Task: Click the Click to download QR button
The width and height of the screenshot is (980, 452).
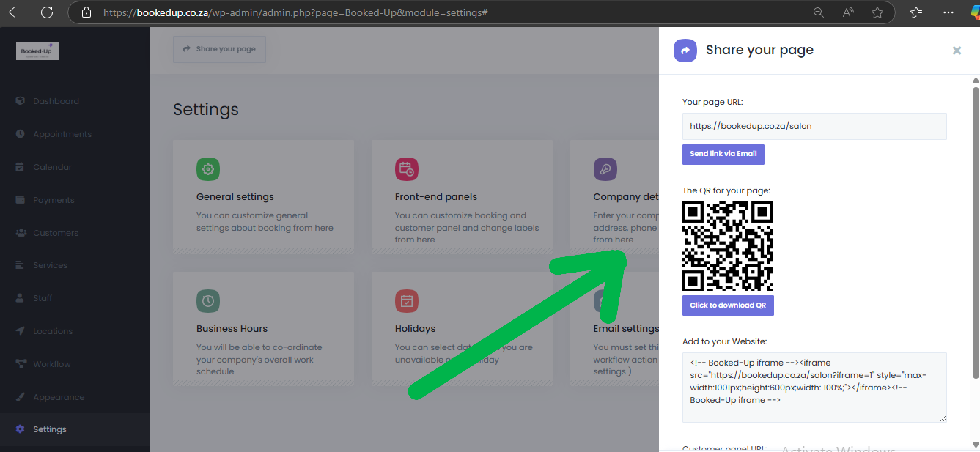Action: coord(728,305)
